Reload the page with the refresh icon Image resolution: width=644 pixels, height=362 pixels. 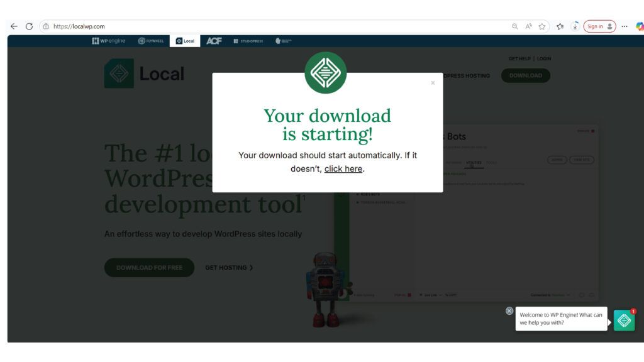click(x=29, y=26)
